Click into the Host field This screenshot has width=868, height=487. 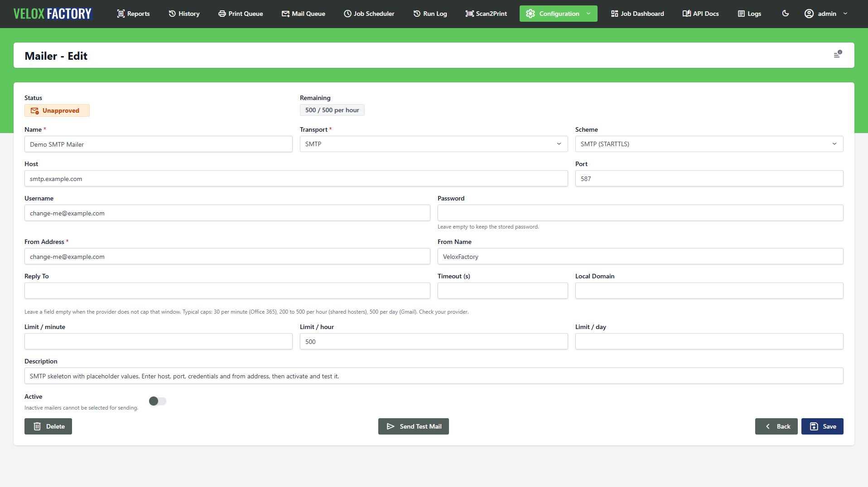click(296, 178)
